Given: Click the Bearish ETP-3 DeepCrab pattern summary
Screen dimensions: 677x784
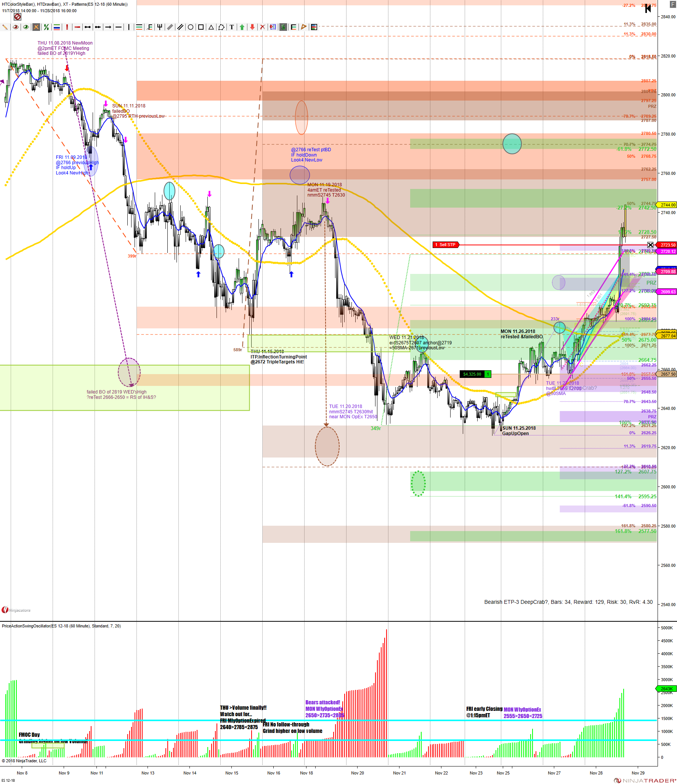Looking at the screenshot, I should [x=568, y=602].
